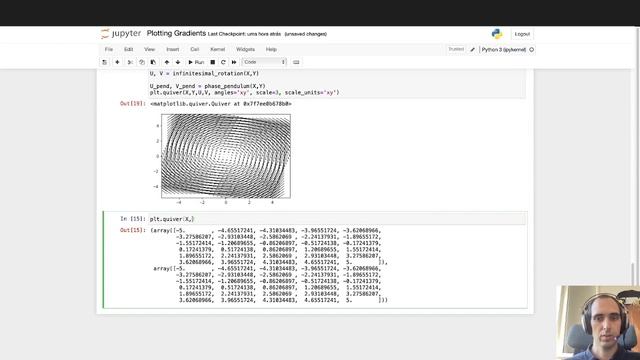Click the second array output block

[x=270, y=284]
